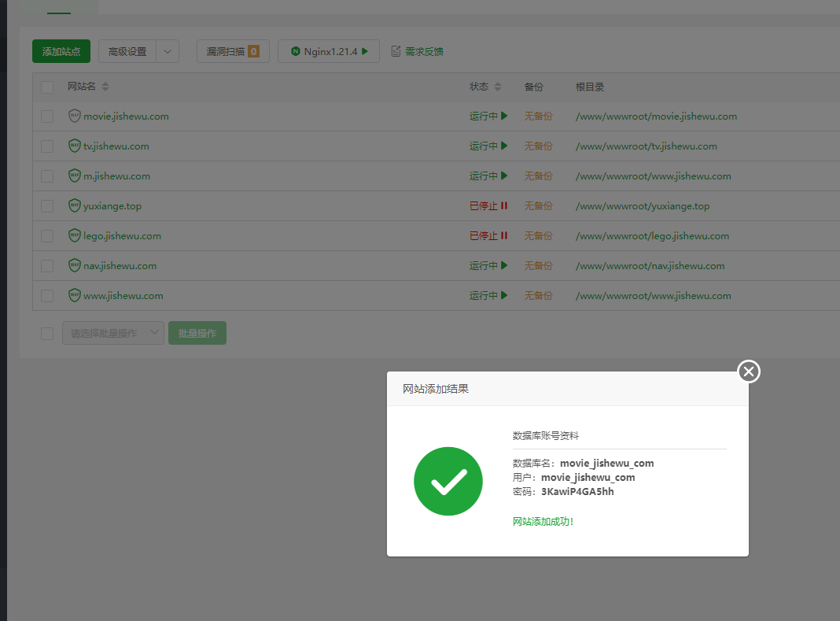Open site tv.jishewu.com settings
840x621 pixels.
[116, 146]
